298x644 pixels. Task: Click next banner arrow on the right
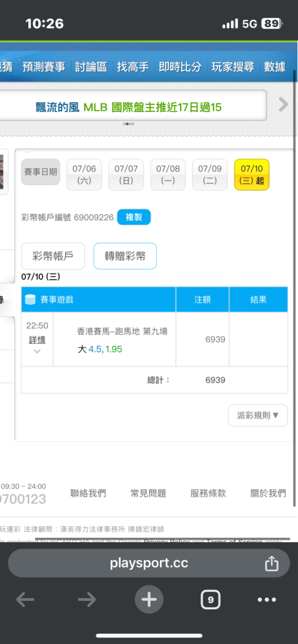coord(283,104)
